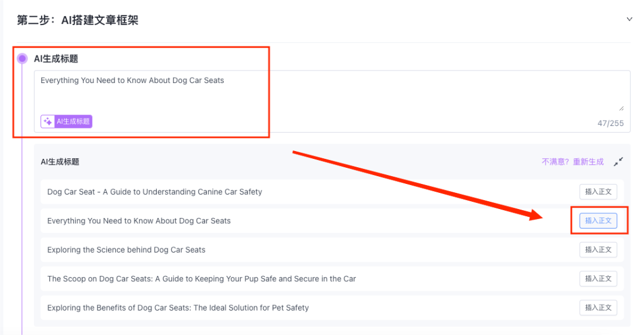The image size is (644, 335).
Task: Collapse the step two section chevron
Action: click(x=629, y=19)
